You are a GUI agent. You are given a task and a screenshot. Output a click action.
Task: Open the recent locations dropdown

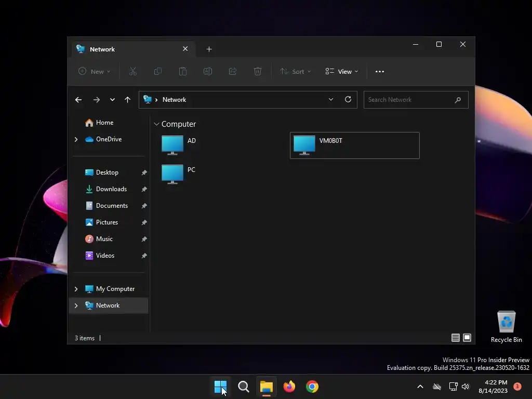coord(112,100)
